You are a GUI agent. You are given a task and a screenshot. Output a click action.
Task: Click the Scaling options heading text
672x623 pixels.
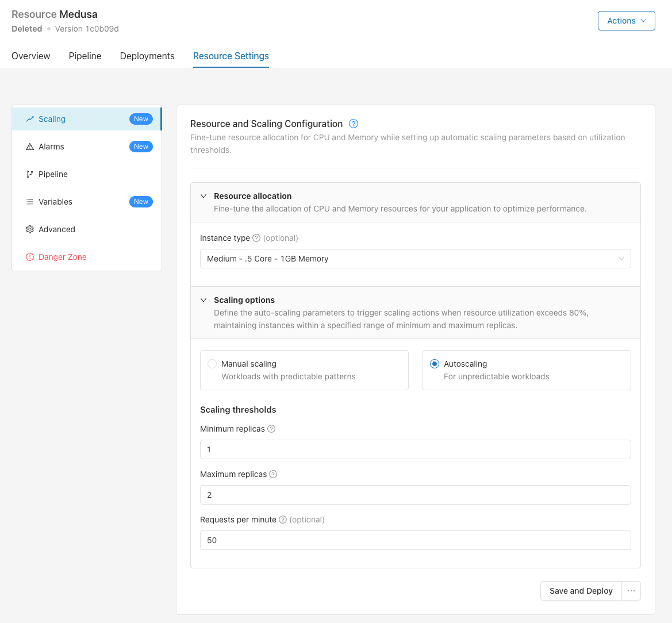(x=244, y=300)
